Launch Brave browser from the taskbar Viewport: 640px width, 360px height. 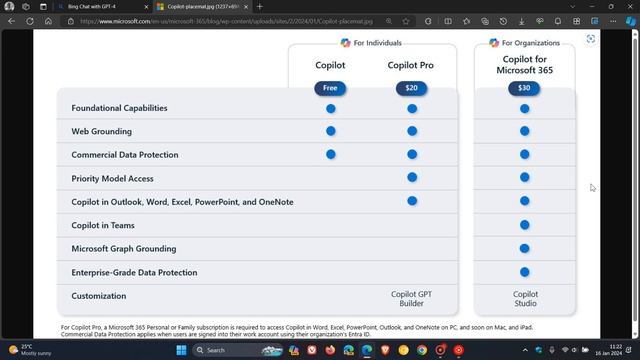point(385,350)
